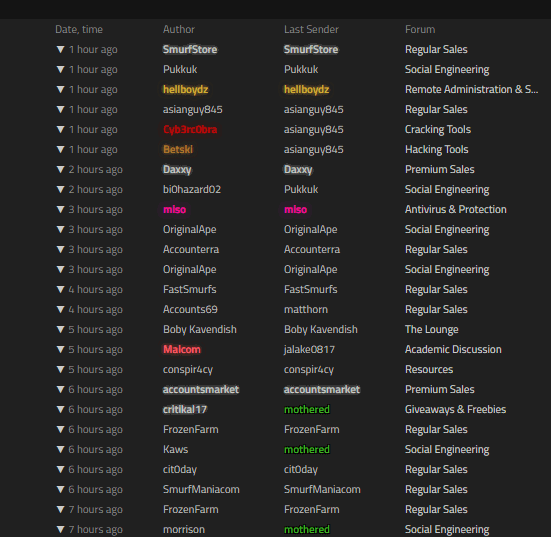
Task: Expand the Boby Kavendish Lounge row
Action: click(x=60, y=330)
